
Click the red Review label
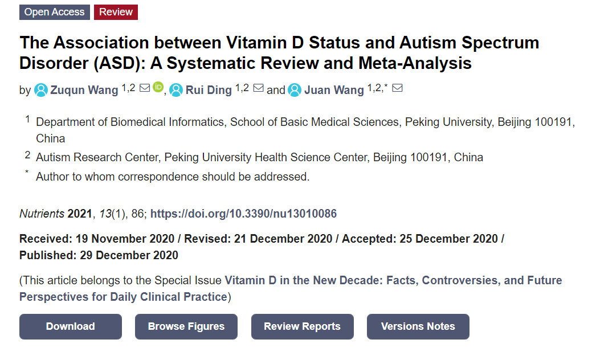(116, 12)
